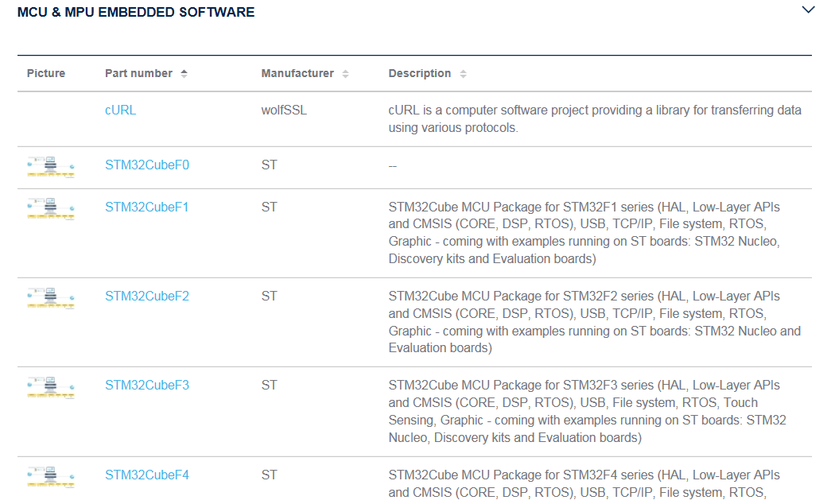Click the STM32F3 series description text
Viewport: 835px width, 504px height.
(x=588, y=411)
